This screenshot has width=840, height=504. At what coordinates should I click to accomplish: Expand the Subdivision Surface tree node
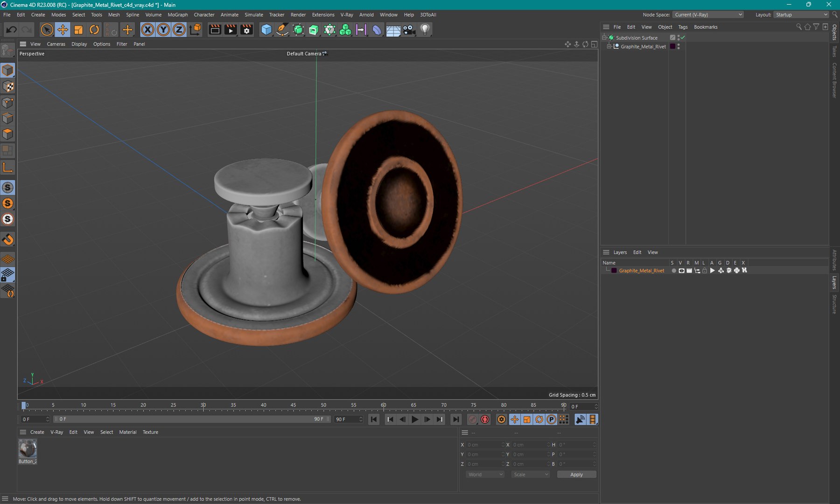tap(604, 38)
